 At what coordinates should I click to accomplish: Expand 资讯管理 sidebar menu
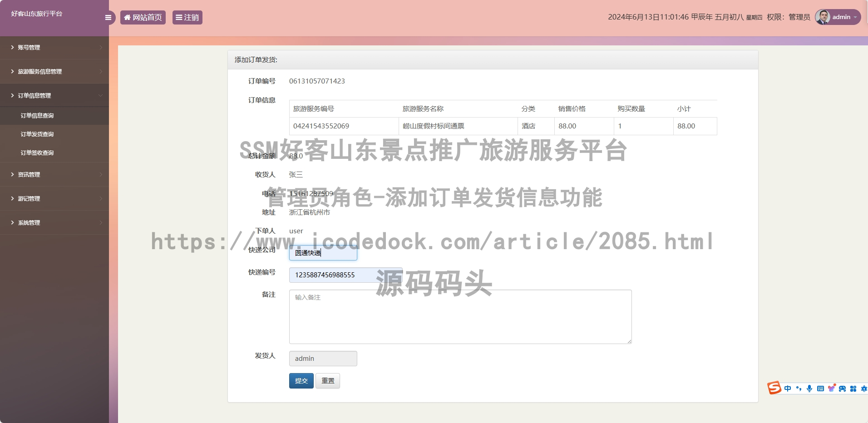[x=54, y=174]
